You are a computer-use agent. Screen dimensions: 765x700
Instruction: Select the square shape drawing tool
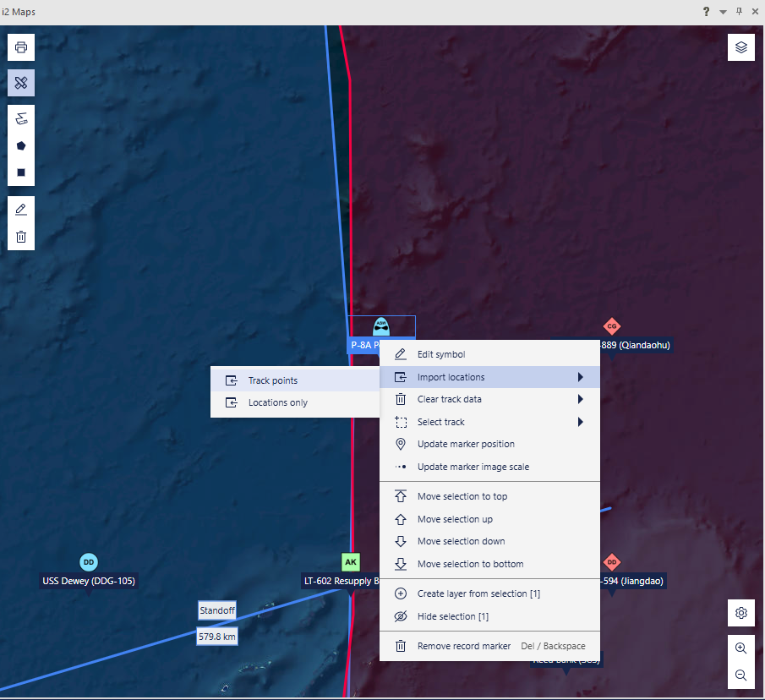tap(21, 172)
